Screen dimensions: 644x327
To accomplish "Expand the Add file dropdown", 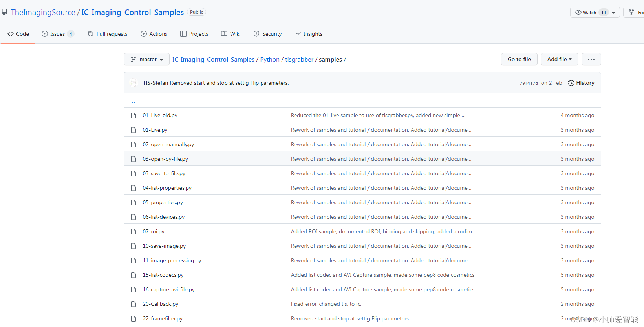I will [559, 59].
